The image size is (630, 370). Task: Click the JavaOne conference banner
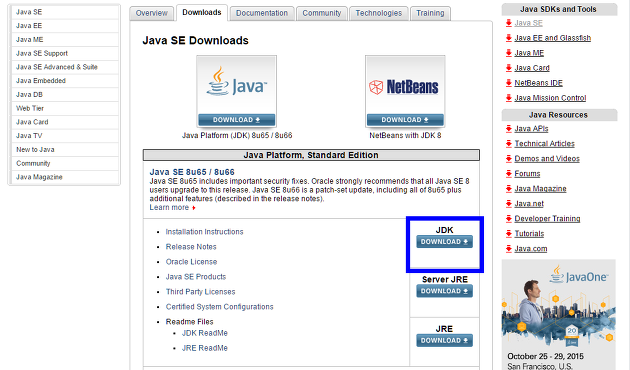pos(558,315)
